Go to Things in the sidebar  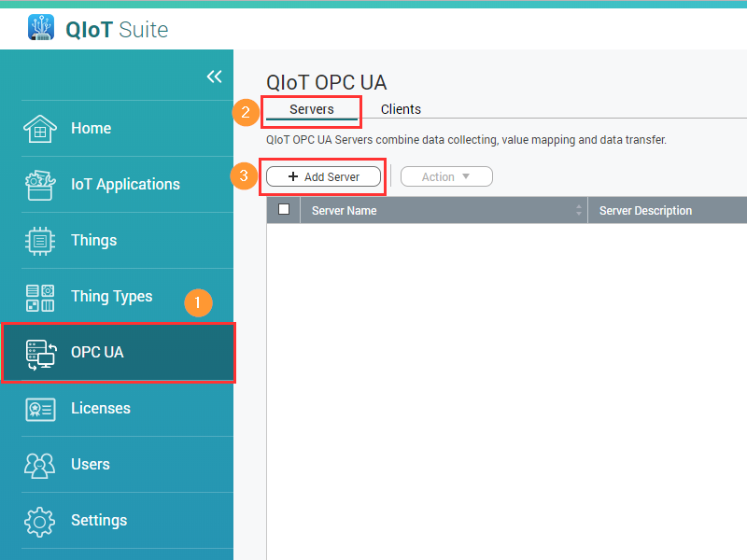coord(117,241)
